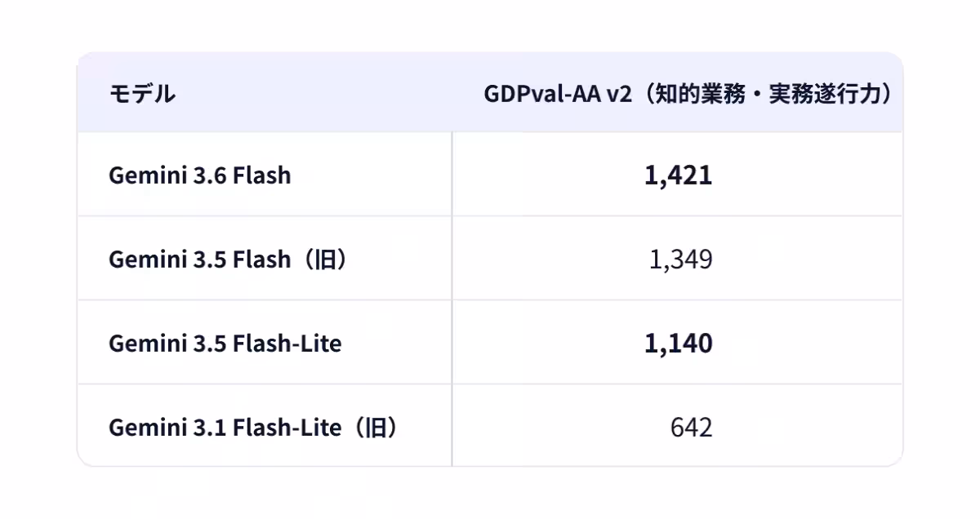
Task: Click the bold score 1,140
Action: 678,344
